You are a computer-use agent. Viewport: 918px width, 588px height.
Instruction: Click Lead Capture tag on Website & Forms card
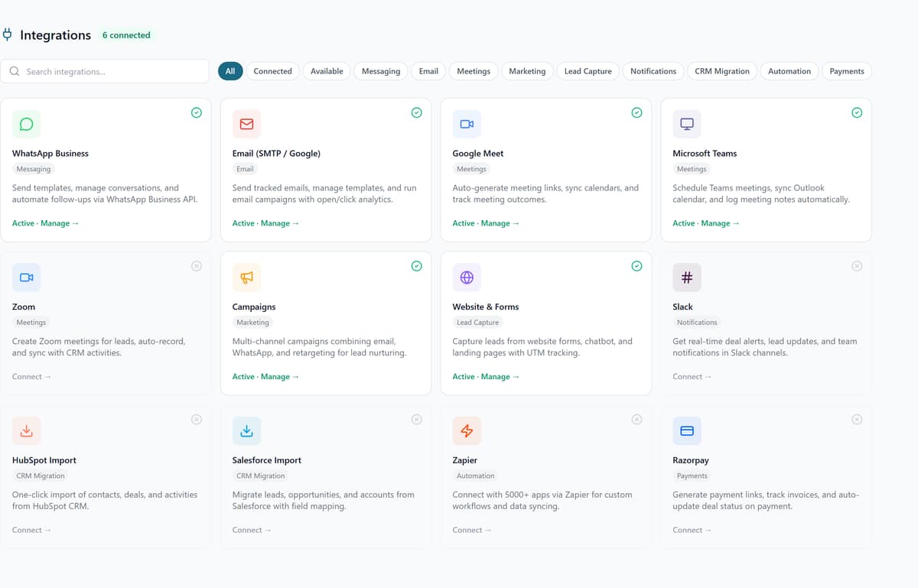[x=478, y=323]
